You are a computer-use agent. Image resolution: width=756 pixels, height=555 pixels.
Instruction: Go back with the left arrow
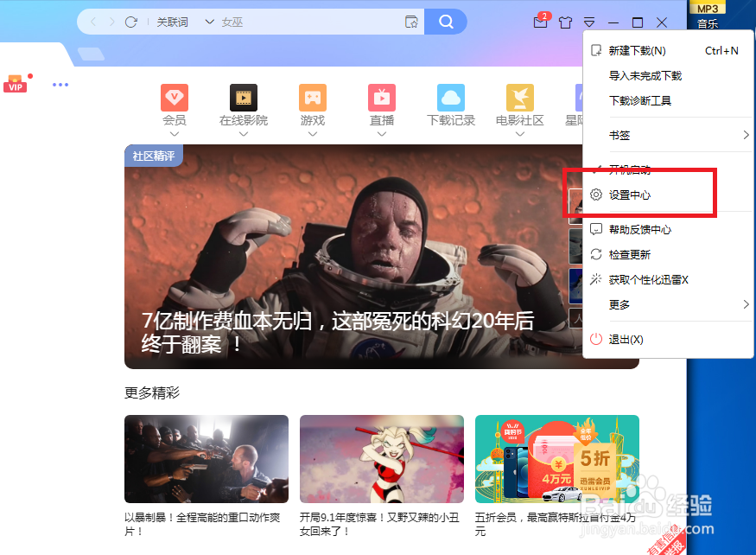click(x=93, y=22)
